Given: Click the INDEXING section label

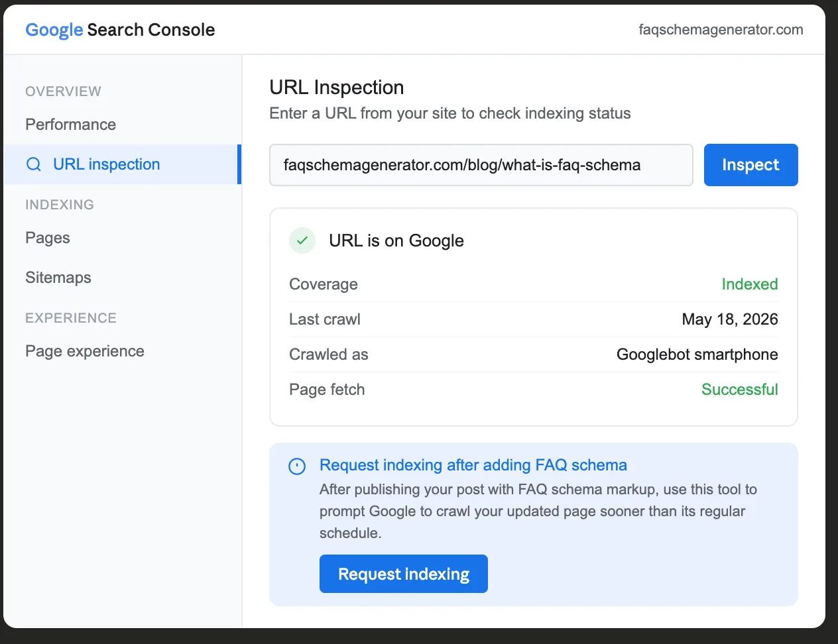Looking at the screenshot, I should point(60,205).
